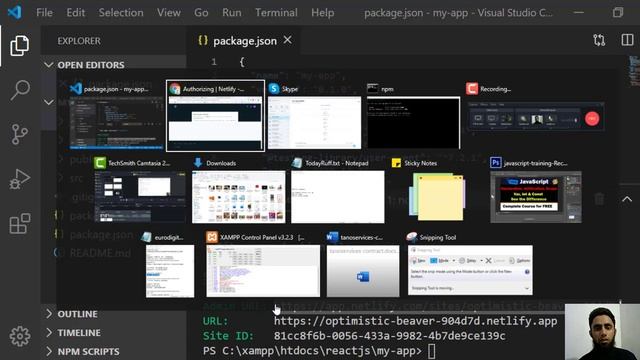Expand the Outline section
This screenshot has height=360, width=640.
click(x=49, y=314)
